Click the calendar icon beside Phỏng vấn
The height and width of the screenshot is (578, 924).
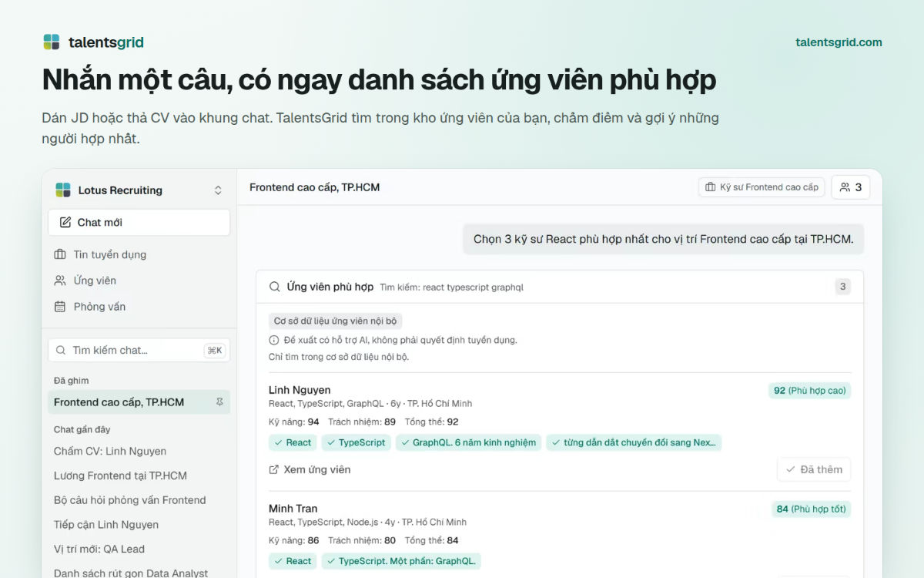coord(60,307)
